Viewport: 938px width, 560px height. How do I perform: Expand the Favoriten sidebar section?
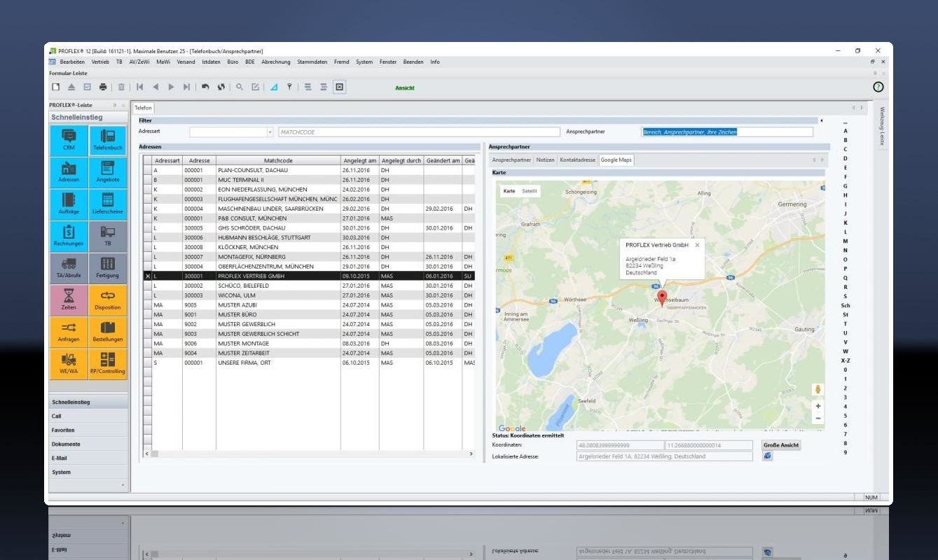pyautogui.click(x=63, y=430)
